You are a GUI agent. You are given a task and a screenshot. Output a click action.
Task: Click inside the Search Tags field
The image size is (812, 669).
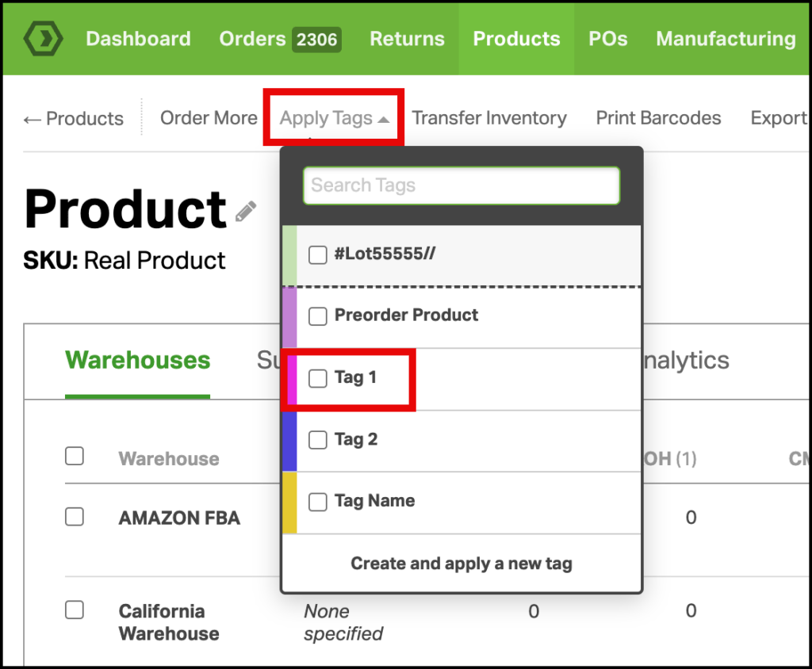coord(462,185)
